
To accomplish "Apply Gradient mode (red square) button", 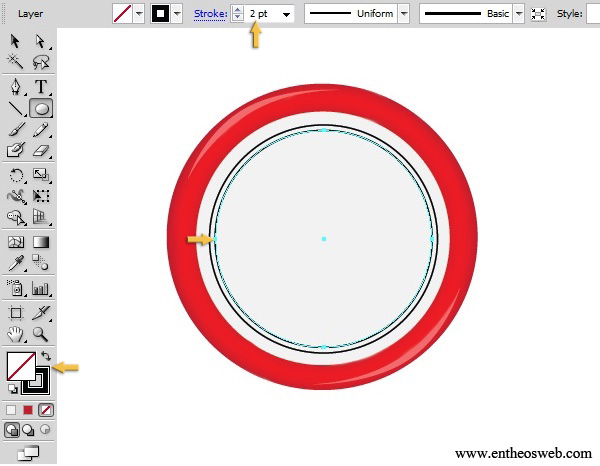I will (x=28, y=410).
